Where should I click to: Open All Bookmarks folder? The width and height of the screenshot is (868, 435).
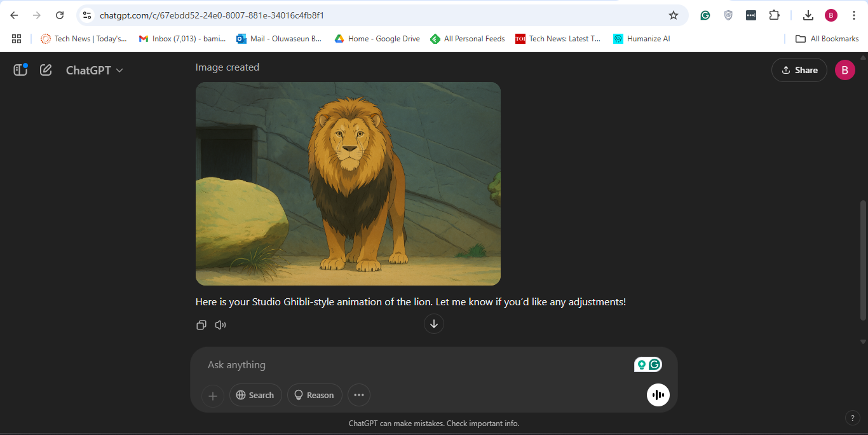pyautogui.click(x=827, y=39)
